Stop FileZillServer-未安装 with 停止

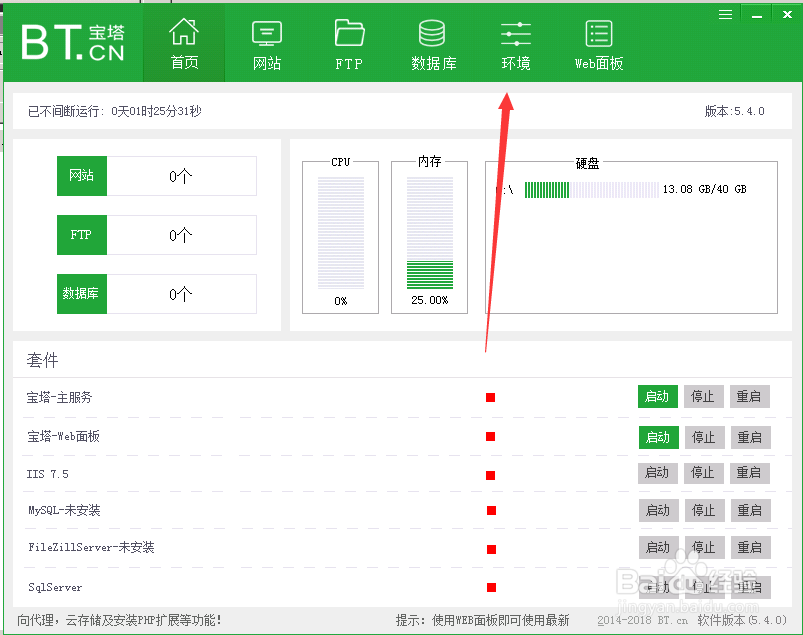705,547
